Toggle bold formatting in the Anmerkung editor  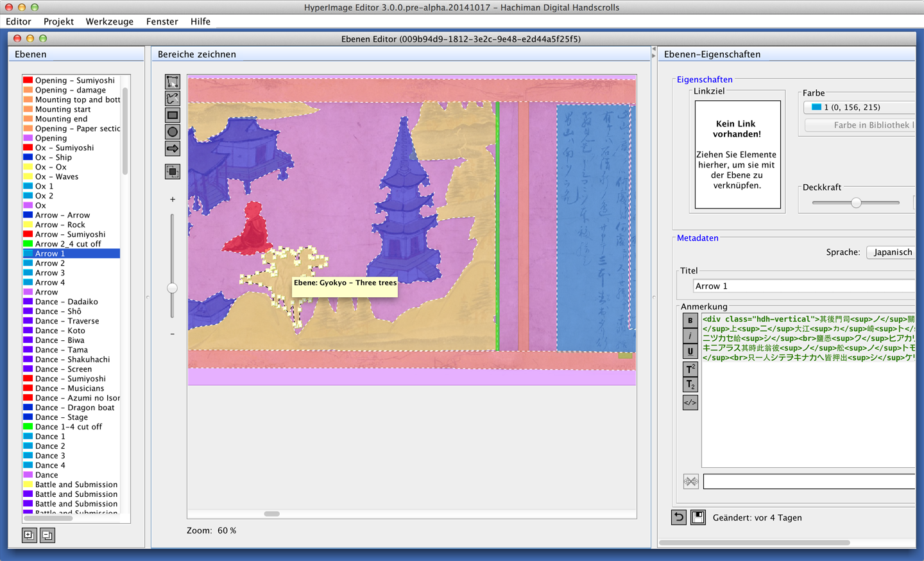(690, 320)
